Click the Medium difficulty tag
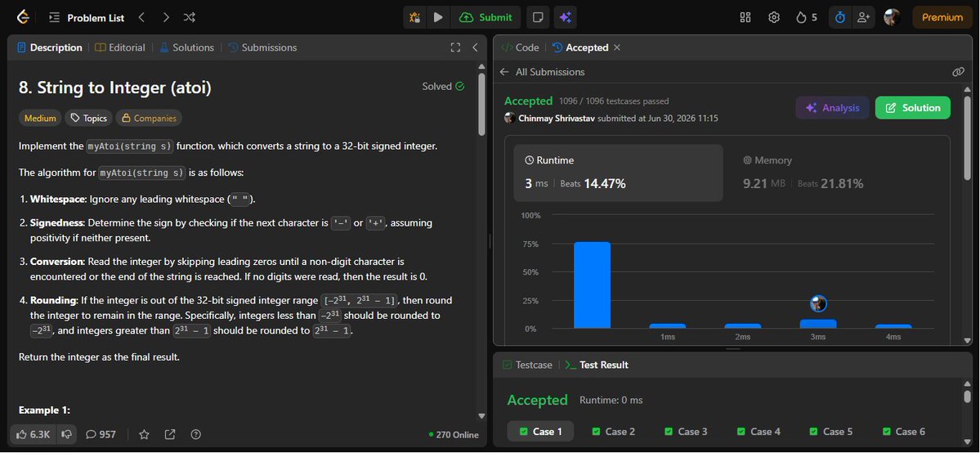Image resolution: width=980 pixels, height=453 pixels. pyautogui.click(x=40, y=118)
